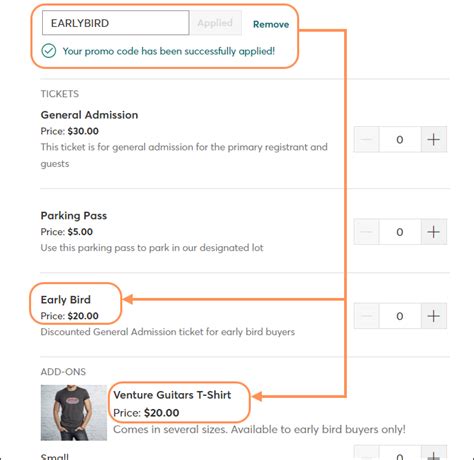The width and height of the screenshot is (474, 460).
Task: Decrease General Admission ticket quantity with minus
Action: pyautogui.click(x=367, y=139)
